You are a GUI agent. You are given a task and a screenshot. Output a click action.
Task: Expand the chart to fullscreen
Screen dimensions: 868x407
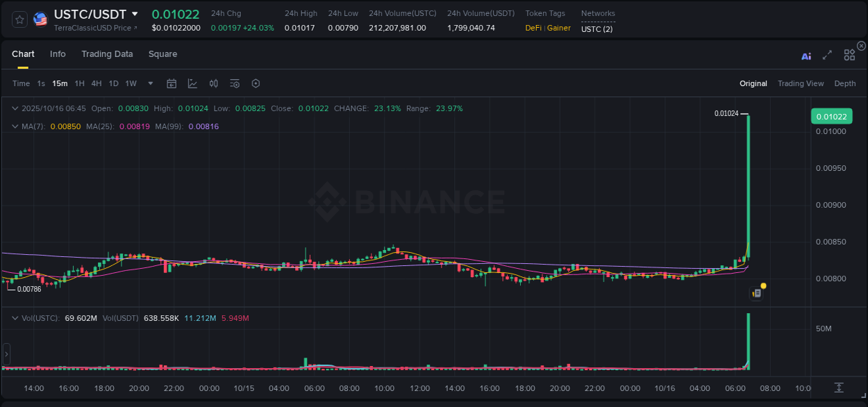point(826,56)
